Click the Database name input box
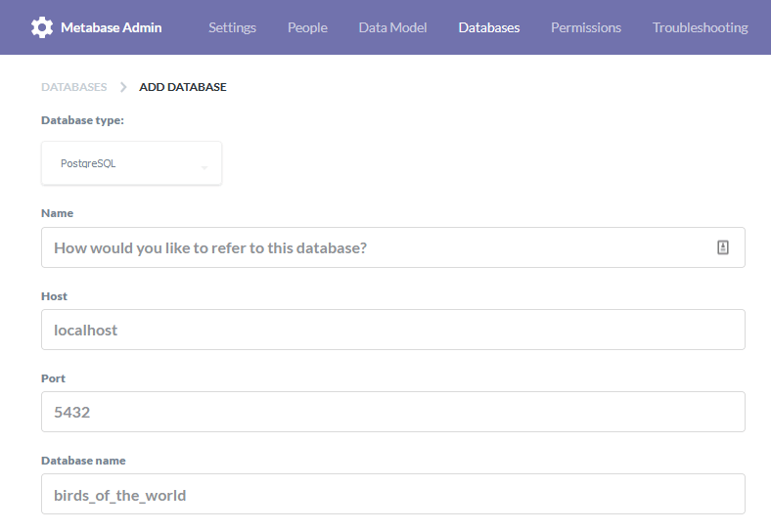The height and width of the screenshot is (532, 771). click(x=392, y=494)
